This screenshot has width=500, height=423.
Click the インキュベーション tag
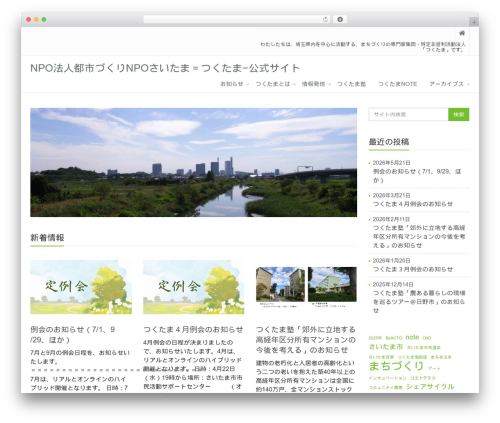point(388,378)
